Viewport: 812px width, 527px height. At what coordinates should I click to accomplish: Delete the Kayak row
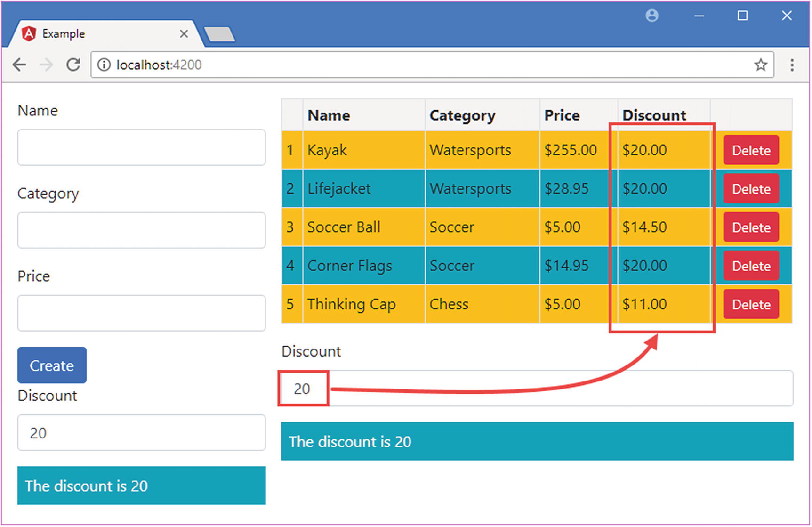coord(751,150)
